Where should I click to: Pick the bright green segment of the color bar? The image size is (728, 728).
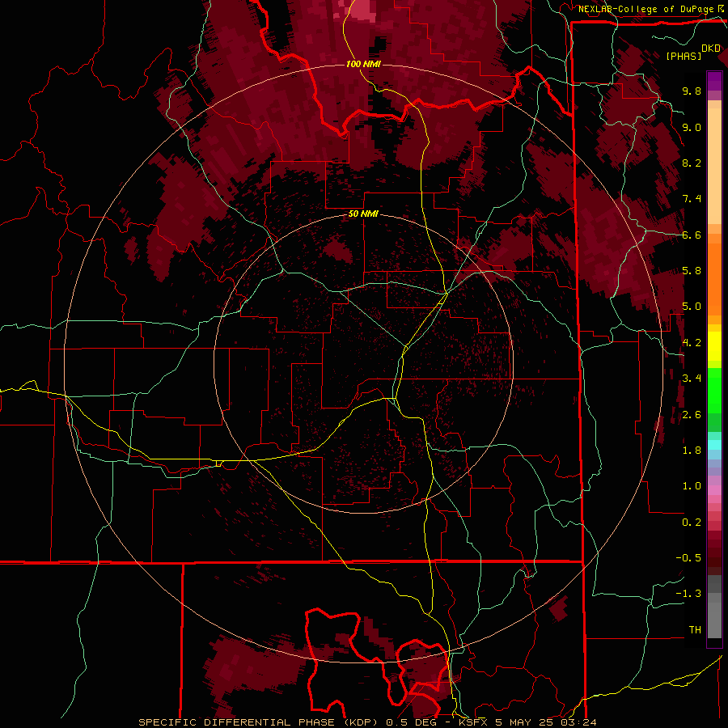[714, 390]
